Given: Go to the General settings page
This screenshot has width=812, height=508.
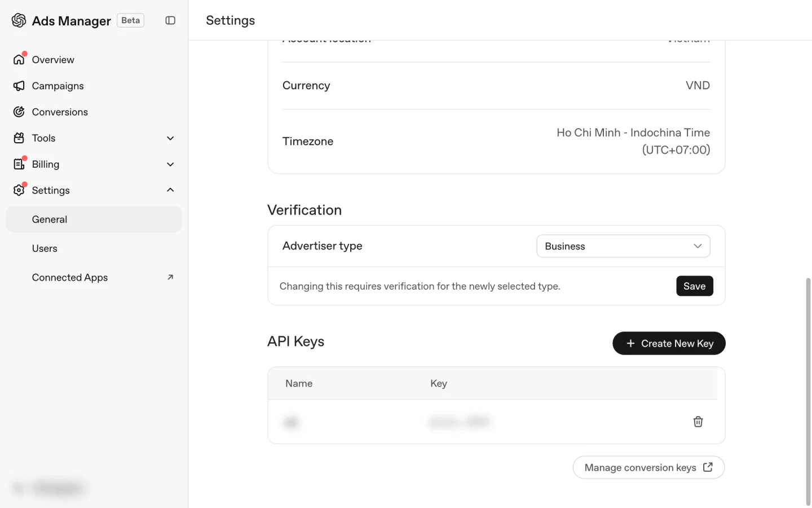Looking at the screenshot, I should [x=94, y=219].
